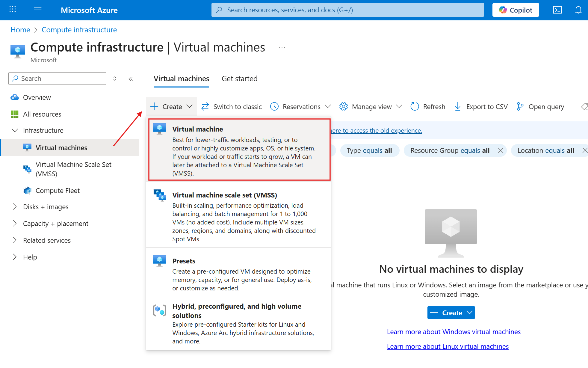Expand the Related services section
Image resolution: width=588 pixels, height=368 pixels.
[15, 240]
